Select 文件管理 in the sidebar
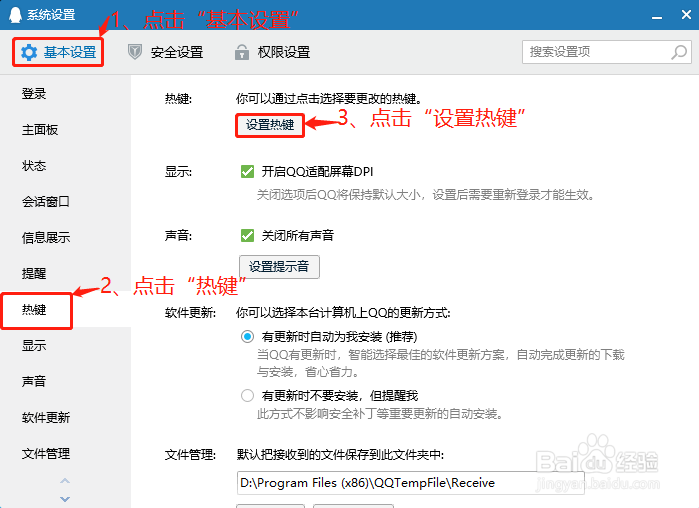Viewport: 699px width, 508px height. (x=45, y=454)
